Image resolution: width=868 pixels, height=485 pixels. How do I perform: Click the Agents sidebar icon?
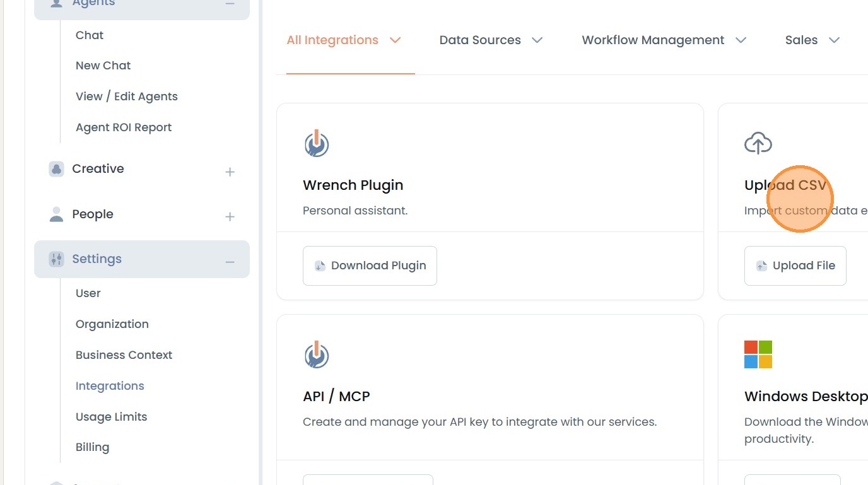coord(57,3)
